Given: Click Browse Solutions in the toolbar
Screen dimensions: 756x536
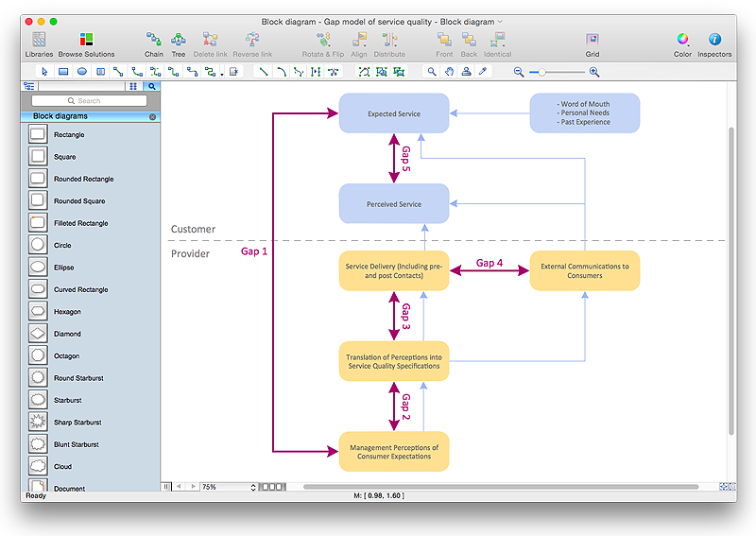Looking at the screenshot, I should [86, 41].
